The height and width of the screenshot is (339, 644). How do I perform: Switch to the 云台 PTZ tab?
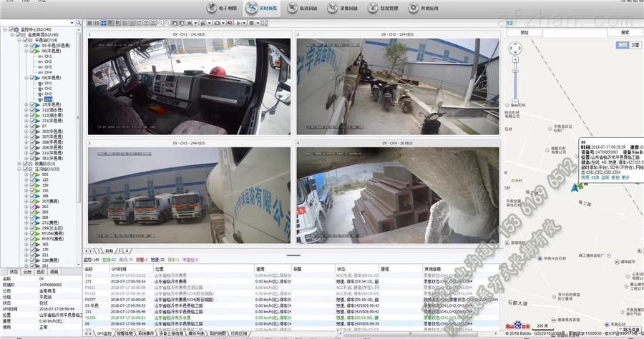click(x=27, y=272)
